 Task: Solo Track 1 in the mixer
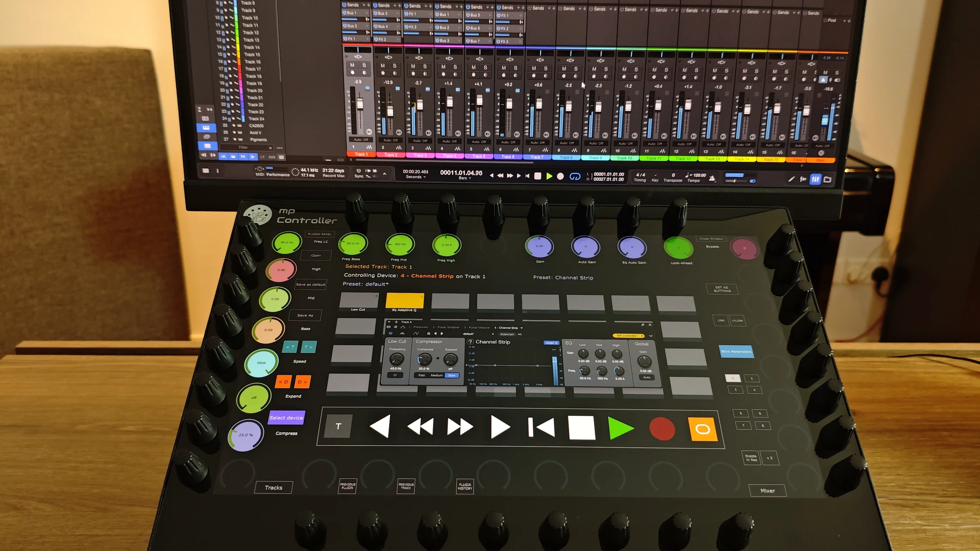(364, 65)
